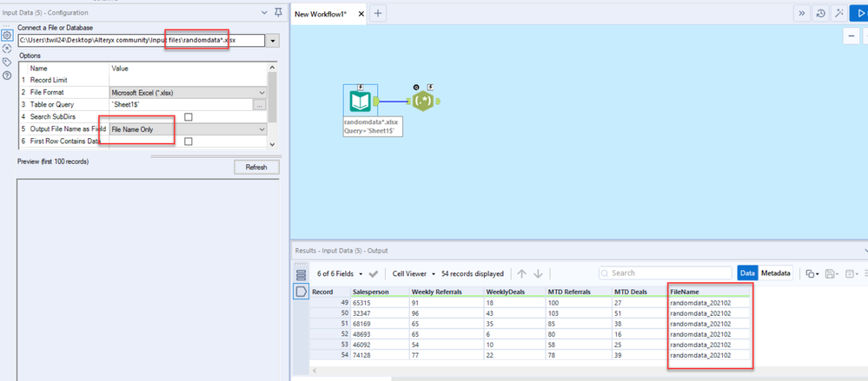Select output anchor icon in Results sidebar
868x381 pixels.
[301, 292]
